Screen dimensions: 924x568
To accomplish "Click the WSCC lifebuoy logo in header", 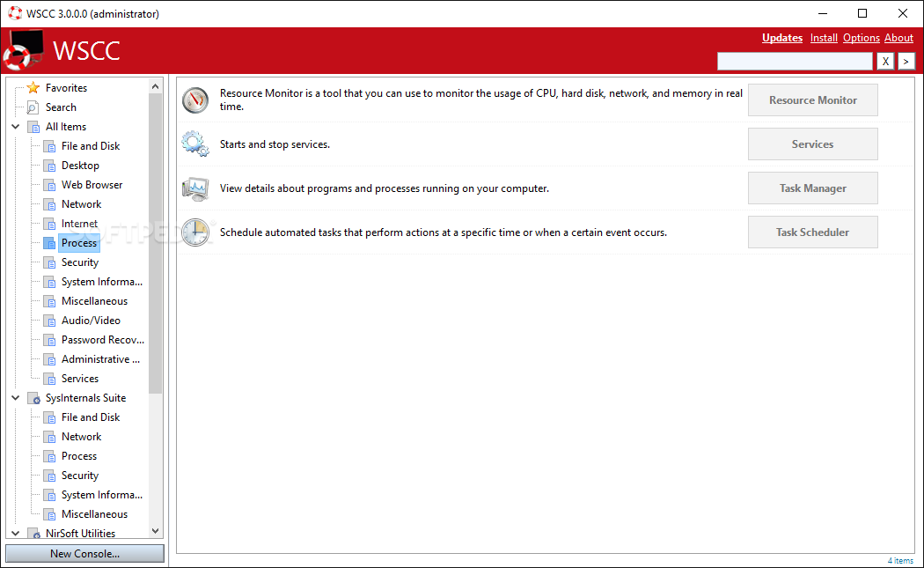I will (x=22, y=50).
